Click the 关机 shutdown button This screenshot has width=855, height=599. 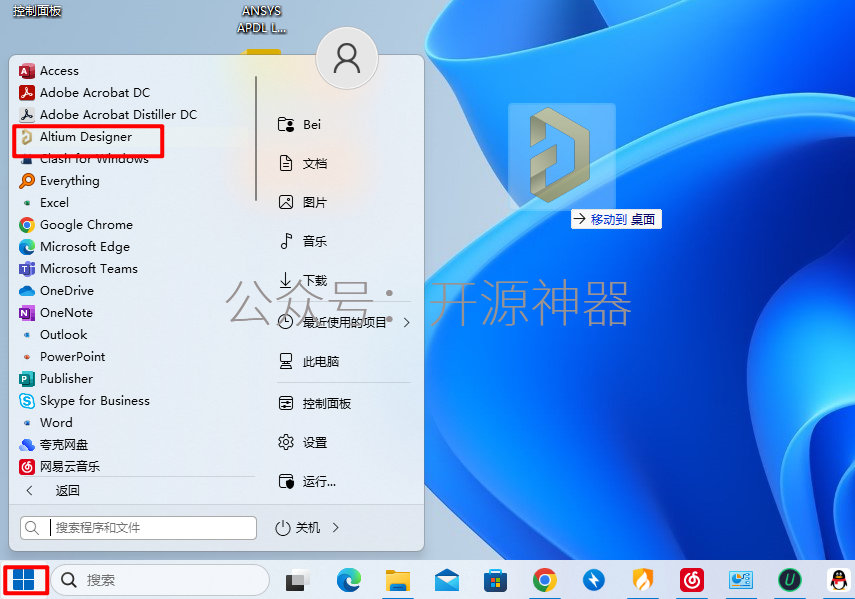coord(298,528)
